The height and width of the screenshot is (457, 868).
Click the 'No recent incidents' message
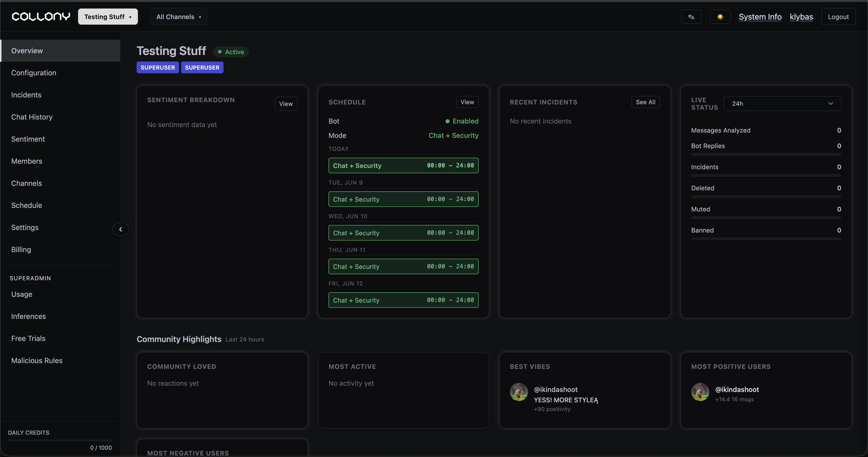tap(540, 121)
